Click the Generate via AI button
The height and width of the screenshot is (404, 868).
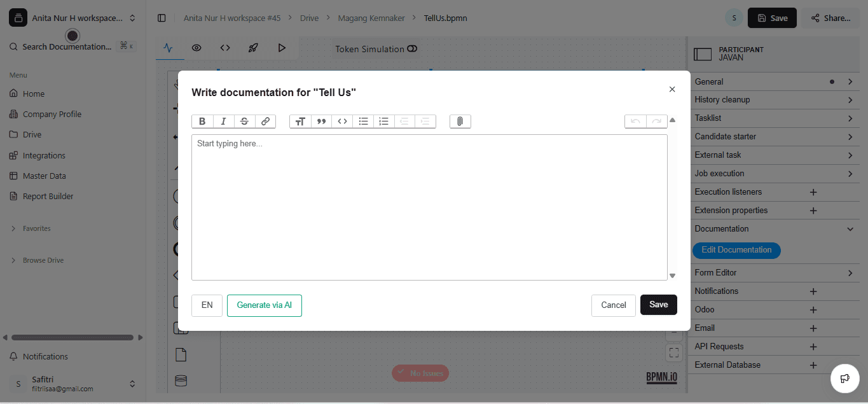(x=264, y=305)
